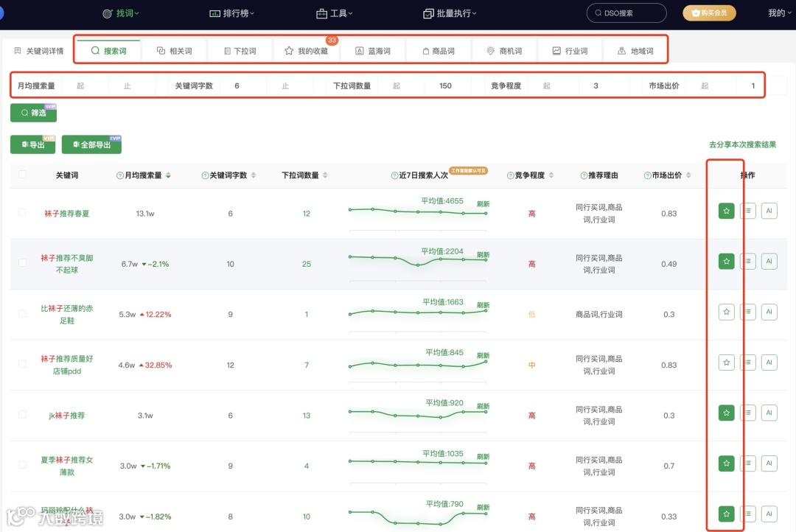
Task: Refresh 7-day search chart for 袜子推荐春夏
Action: coord(483,204)
